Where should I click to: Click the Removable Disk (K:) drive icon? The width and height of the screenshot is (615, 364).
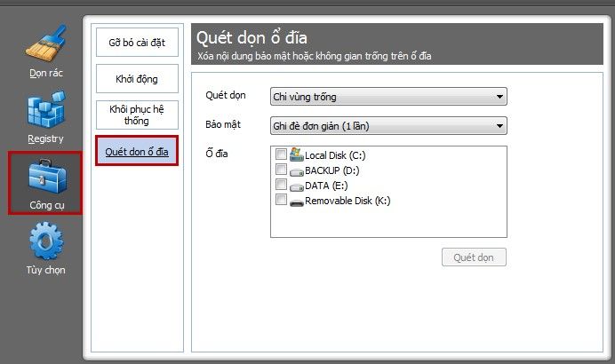[x=297, y=202]
